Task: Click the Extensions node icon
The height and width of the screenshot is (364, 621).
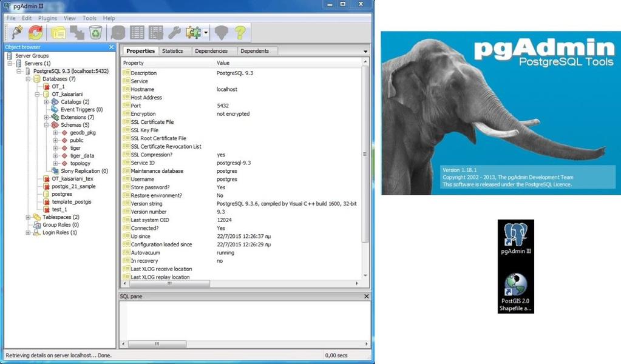Action: pos(55,117)
